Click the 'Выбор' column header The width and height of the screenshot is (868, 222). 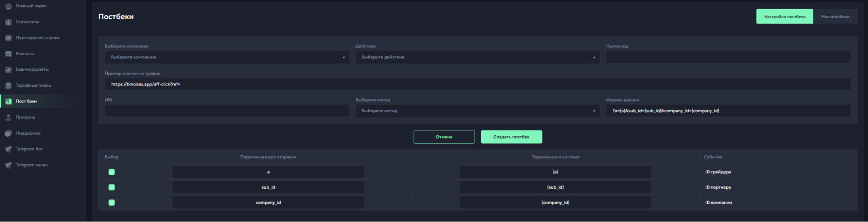tap(112, 157)
